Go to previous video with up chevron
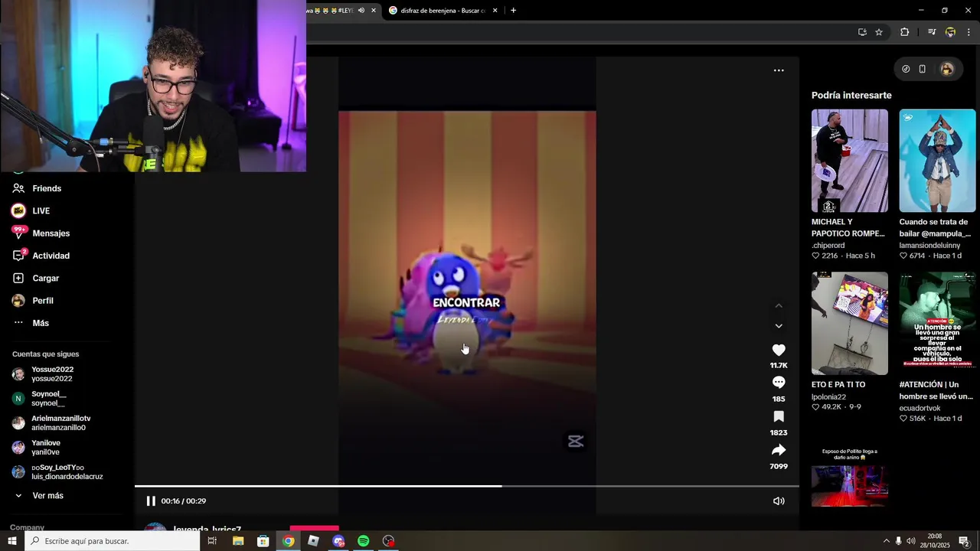980x551 pixels. tap(779, 305)
